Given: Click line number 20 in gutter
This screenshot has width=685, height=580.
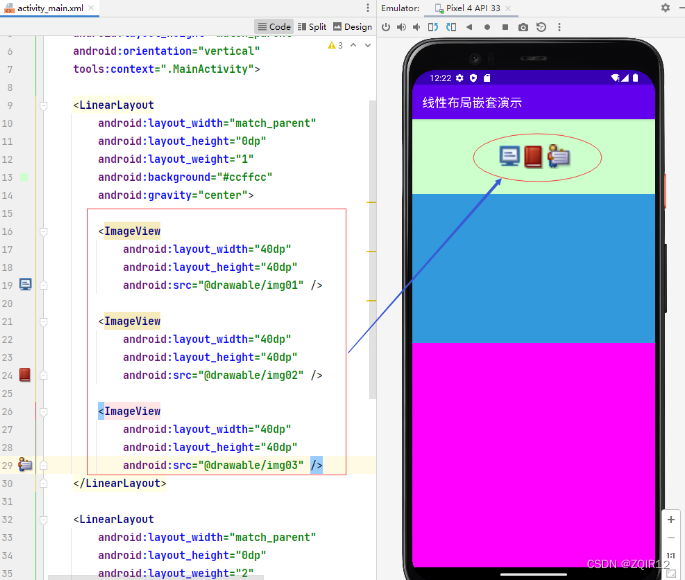Looking at the screenshot, I should coord(7,303).
